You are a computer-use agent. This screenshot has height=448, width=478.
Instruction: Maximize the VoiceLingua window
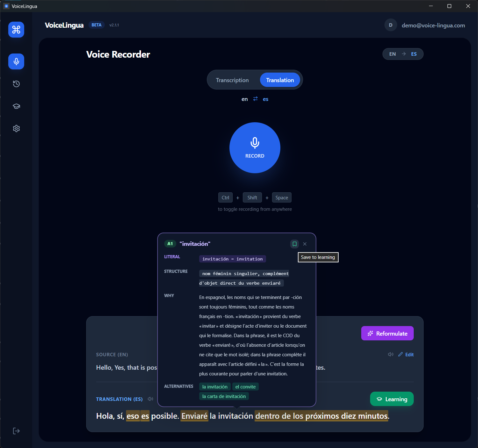point(449,6)
